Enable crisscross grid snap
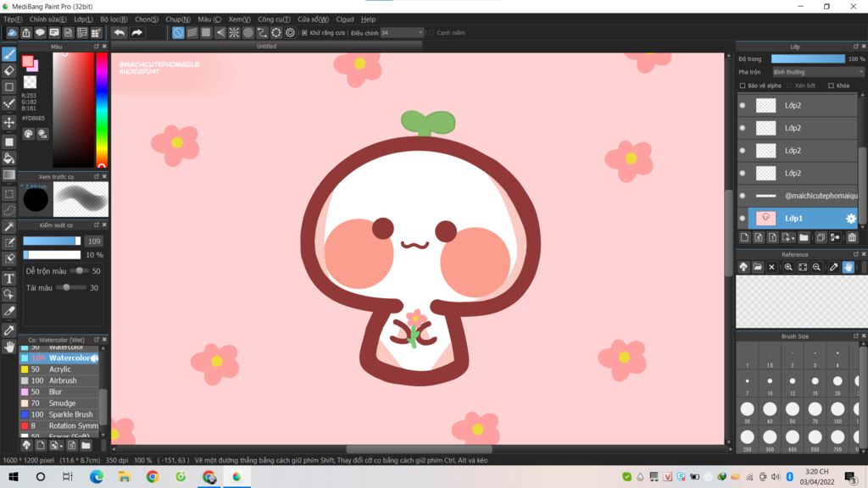The width and height of the screenshot is (868, 488). click(x=206, y=33)
